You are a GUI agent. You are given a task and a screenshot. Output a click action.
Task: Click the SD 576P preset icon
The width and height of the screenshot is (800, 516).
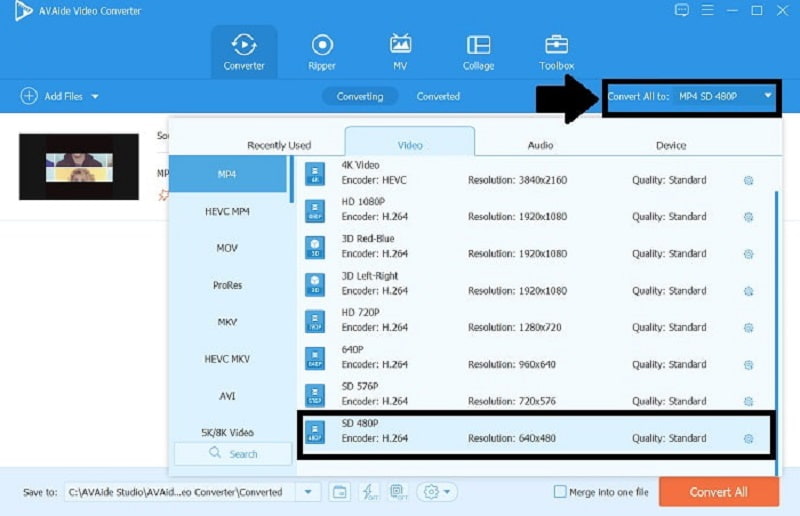315,395
